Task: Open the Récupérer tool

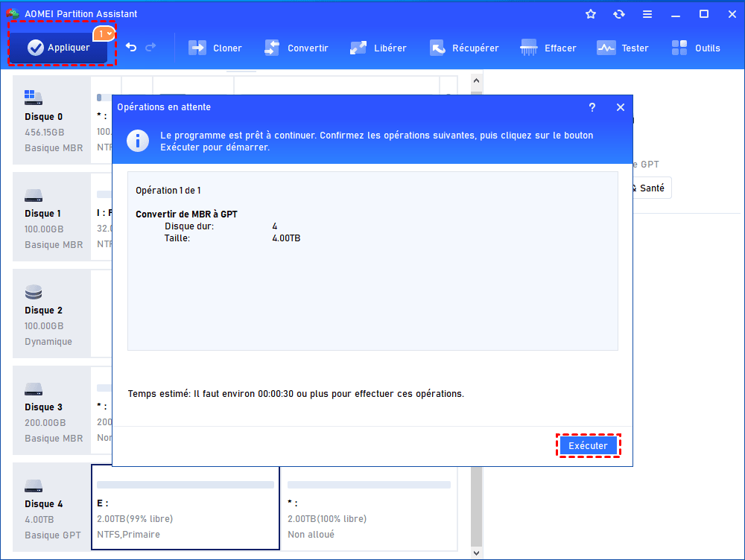Action: point(464,48)
